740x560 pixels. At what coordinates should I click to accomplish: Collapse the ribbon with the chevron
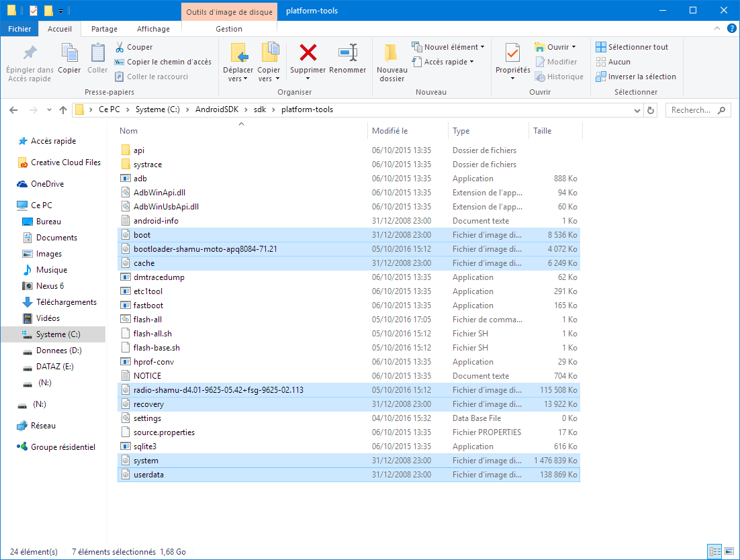(x=717, y=29)
